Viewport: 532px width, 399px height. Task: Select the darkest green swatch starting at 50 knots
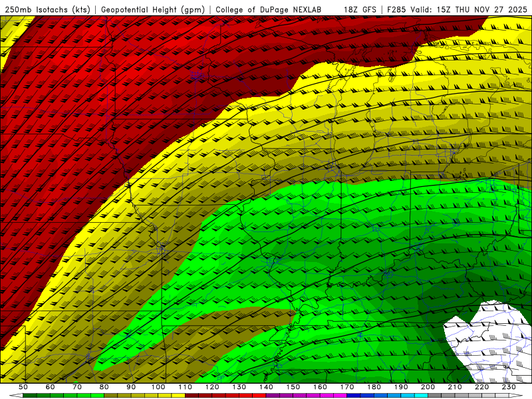click(30, 396)
